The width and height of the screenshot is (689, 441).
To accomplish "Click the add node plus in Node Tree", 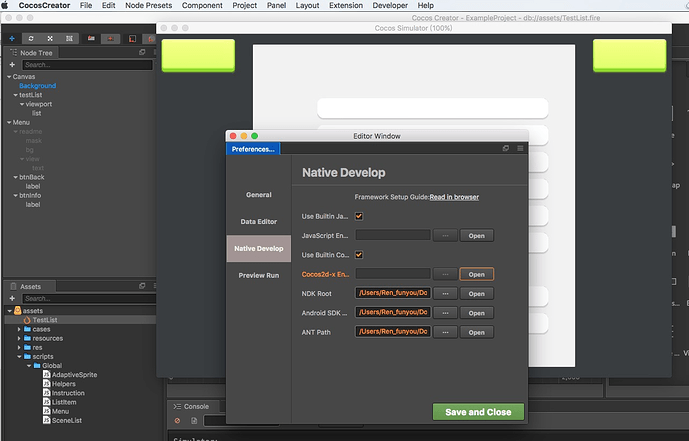I will pos(12,65).
